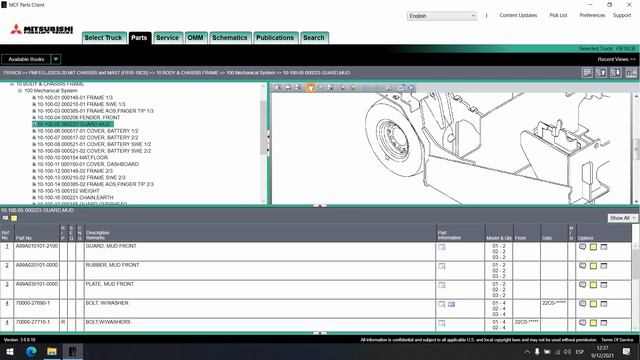Expand Recent Views list
640x360 pixels.
[x=616, y=59]
